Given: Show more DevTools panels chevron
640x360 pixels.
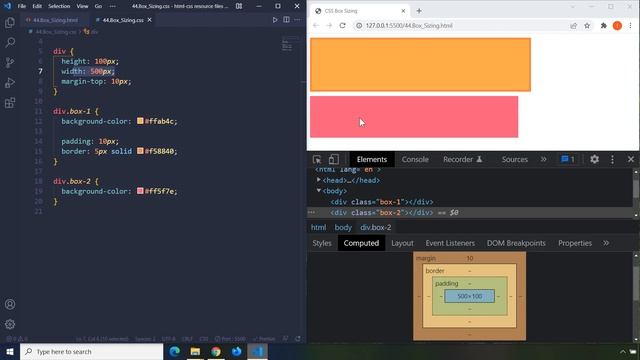Looking at the screenshot, I should tap(543, 159).
